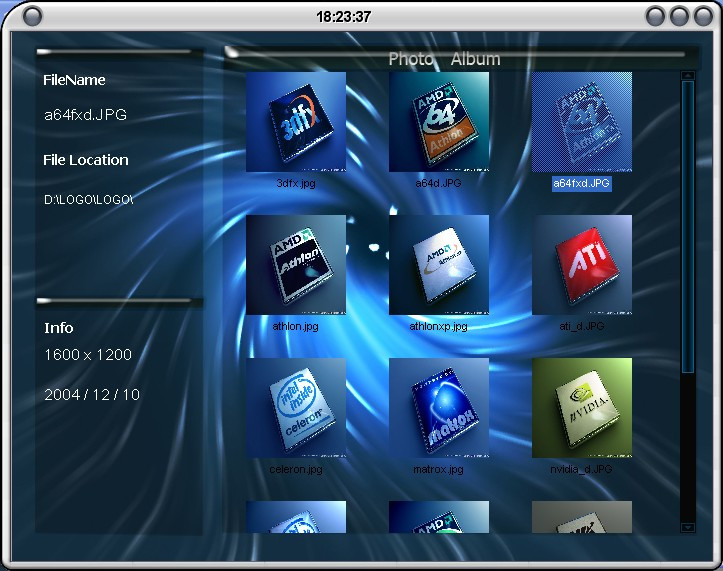Image resolution: width=723 pixels, height=571 pixels.
Task: Click the celeron.jpg file name label
Action: (x=296, y=469)
